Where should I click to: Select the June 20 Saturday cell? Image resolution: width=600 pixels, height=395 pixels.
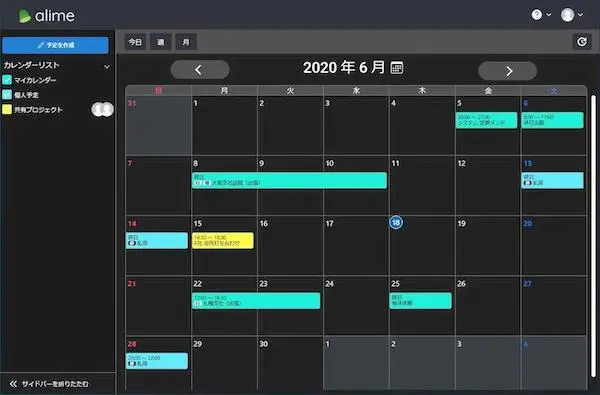coord(553,246)
